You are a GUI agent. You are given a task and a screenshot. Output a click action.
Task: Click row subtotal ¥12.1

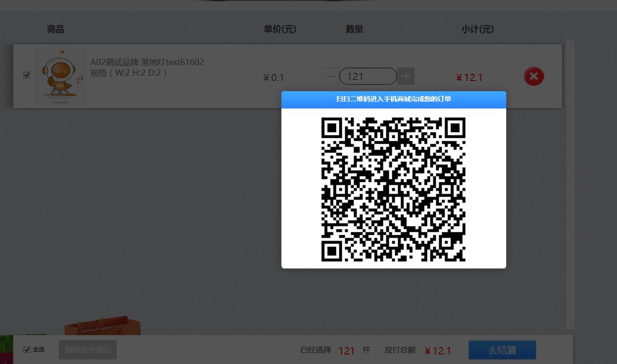[469, 78]
